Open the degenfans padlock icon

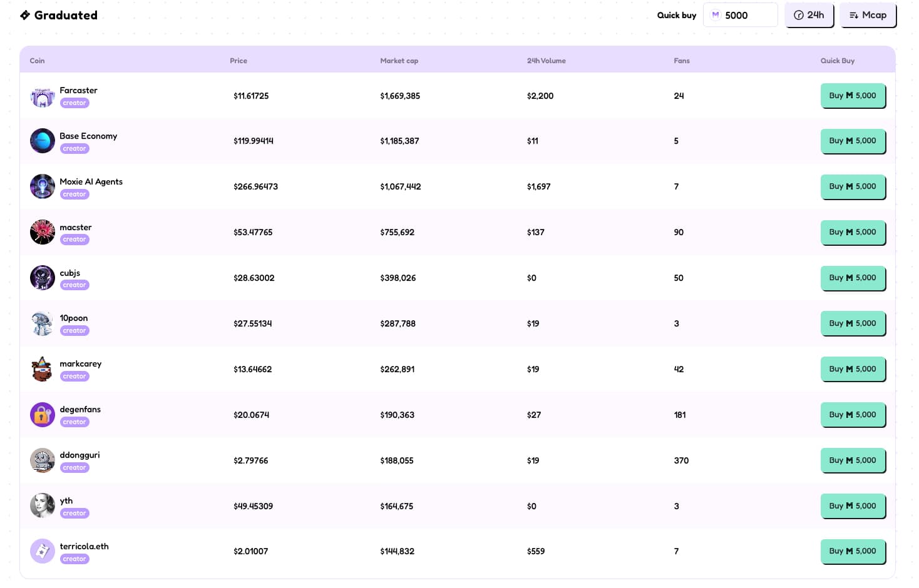coord(43,415)
